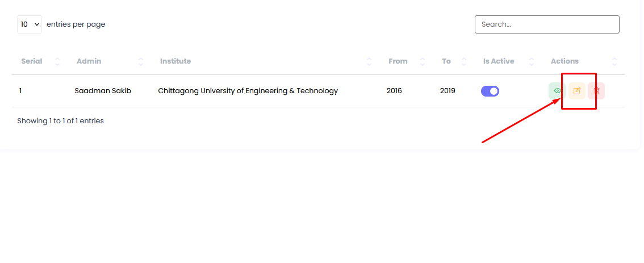Click sort arrows beside Actions header
The image size is (644, 263).
point(614,61)
